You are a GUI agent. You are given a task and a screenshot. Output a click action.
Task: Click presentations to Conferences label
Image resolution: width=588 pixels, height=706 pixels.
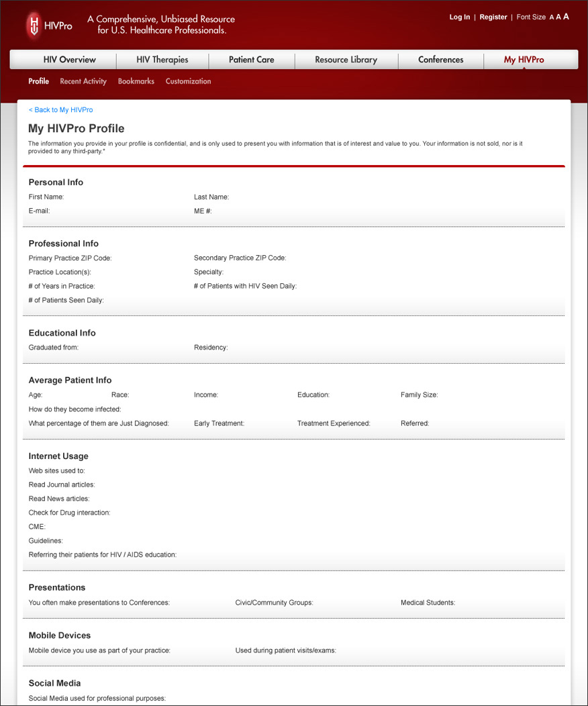99,603
